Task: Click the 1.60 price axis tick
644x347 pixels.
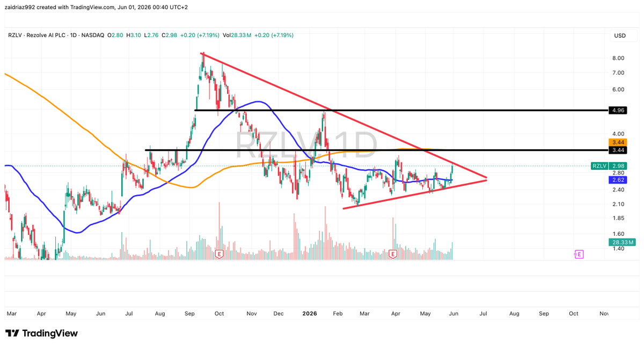Action: [x=618, y=234]
